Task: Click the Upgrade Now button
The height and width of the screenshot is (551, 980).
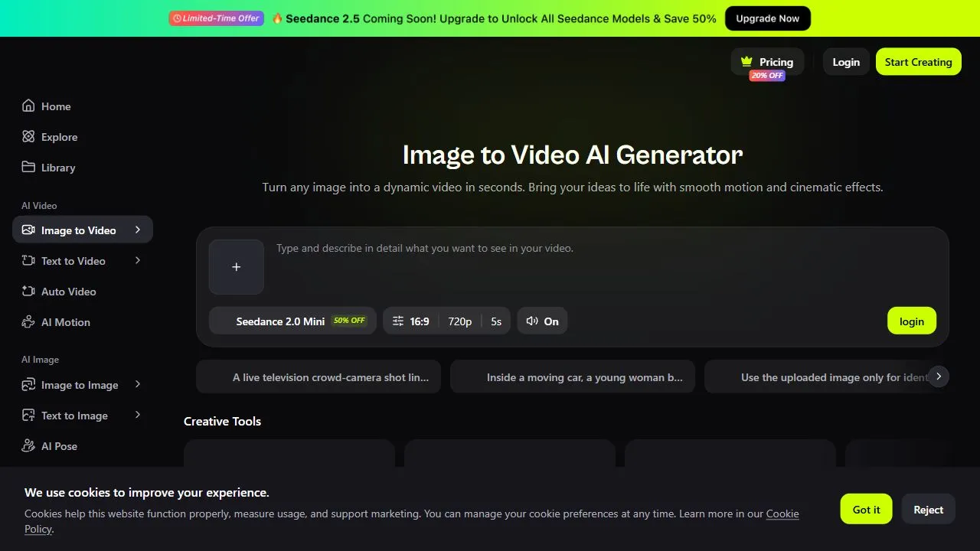Action: pyautogui.click(x=768, y=18)
